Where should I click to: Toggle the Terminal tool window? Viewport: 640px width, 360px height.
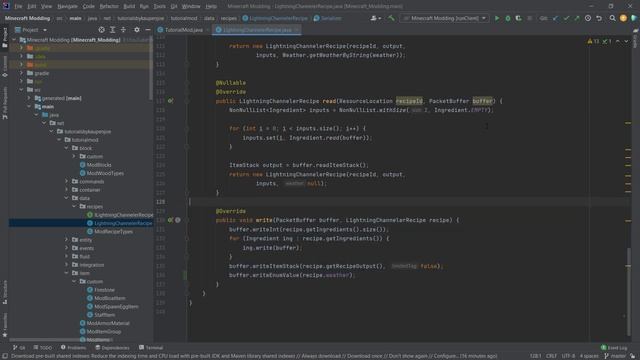pyautogui.click(x=151, y=348)
